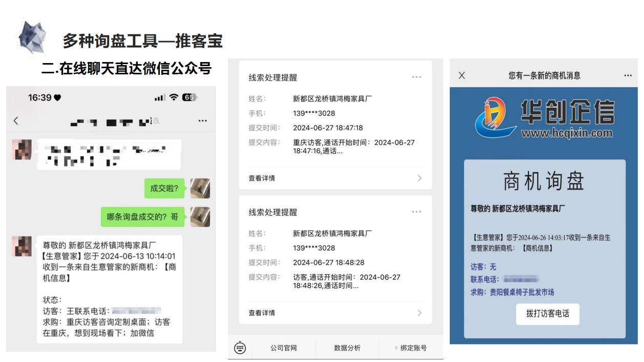Tap the 哪条询盘成交的 green message bubble
This screenshot has height=362, width=644.
142,217
